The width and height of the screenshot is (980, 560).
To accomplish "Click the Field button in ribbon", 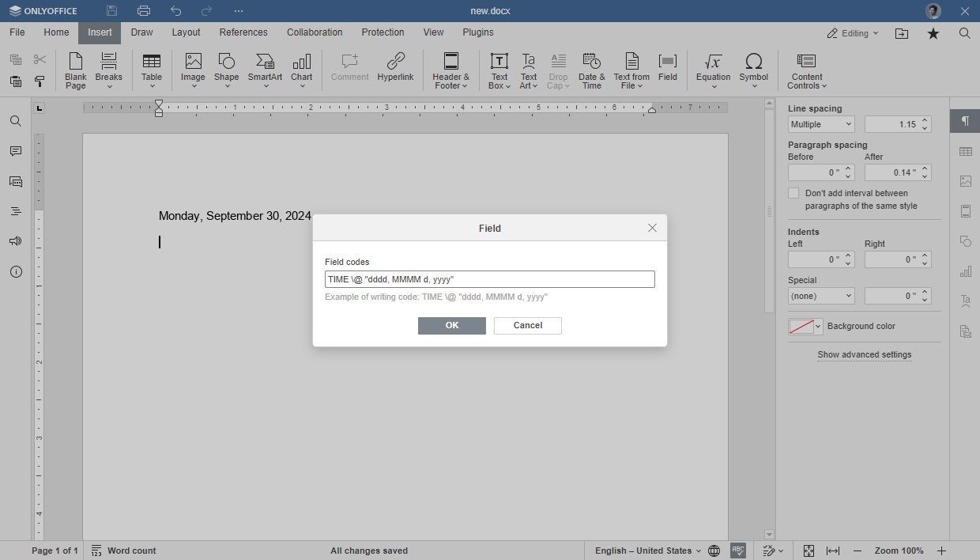I will click(668, 68).
